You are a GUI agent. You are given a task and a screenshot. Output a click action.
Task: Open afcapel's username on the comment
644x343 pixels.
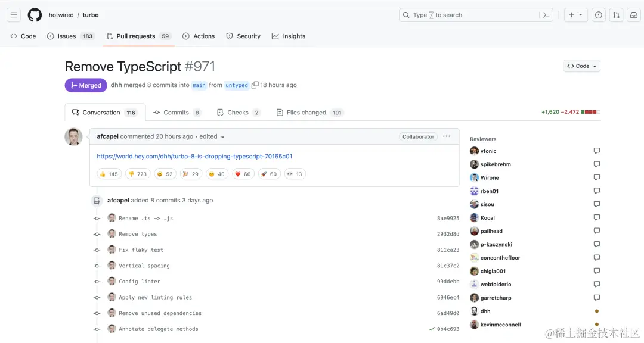click(107, 136)
